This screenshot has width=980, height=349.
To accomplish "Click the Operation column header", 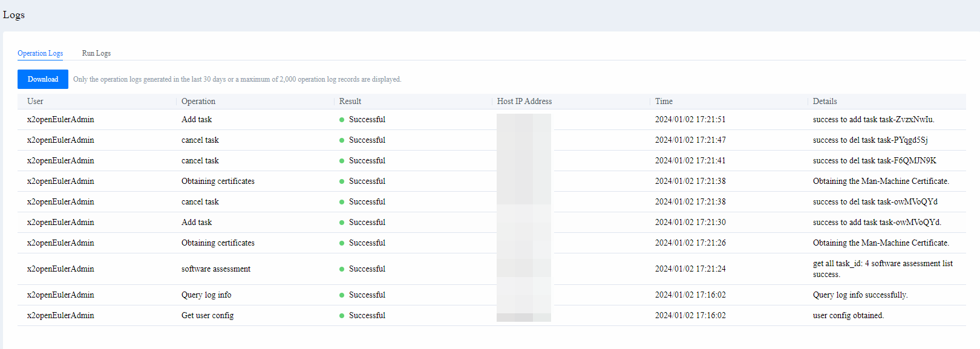I will tap(198, 102).
